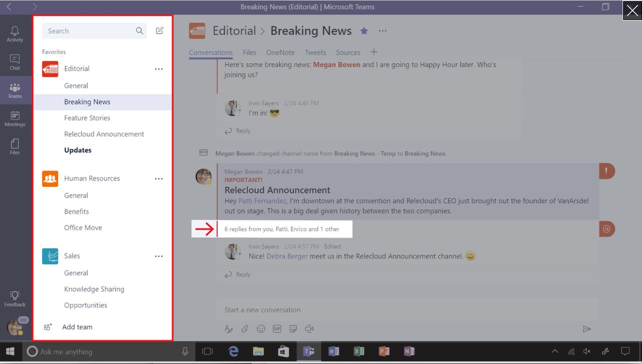The image size is (642, 364).
Task: Open more options for Human Resources team
Action: [159, 178]
